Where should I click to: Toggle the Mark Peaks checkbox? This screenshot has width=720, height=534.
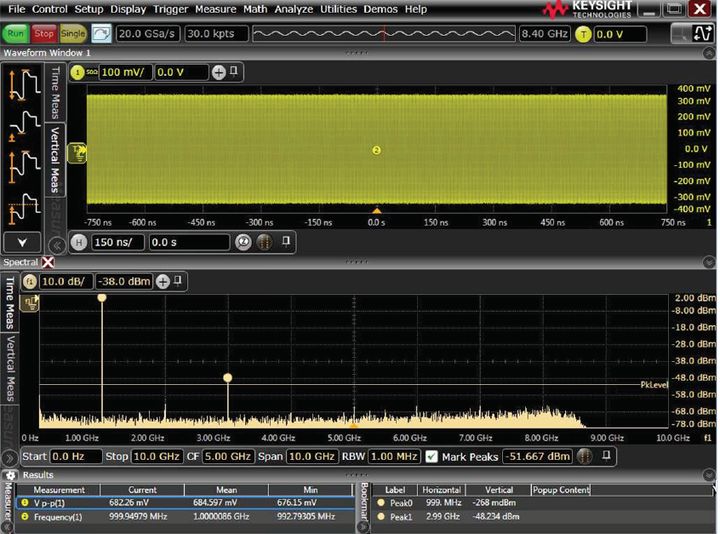(431, 456)
